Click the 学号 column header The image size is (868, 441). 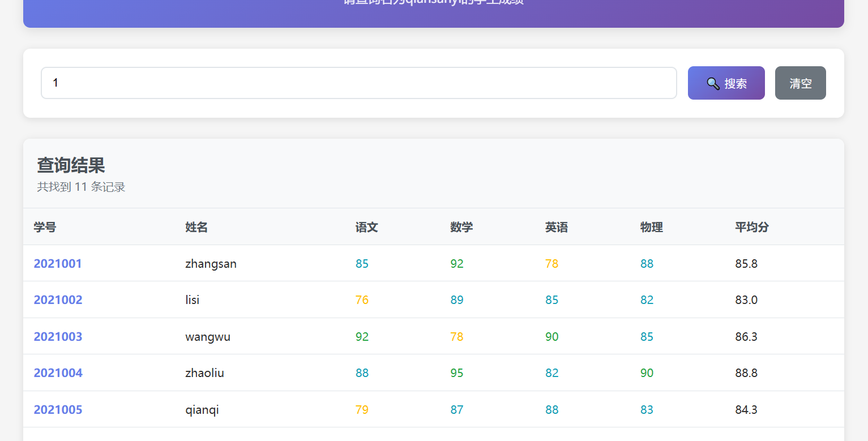tap(45, 227)
